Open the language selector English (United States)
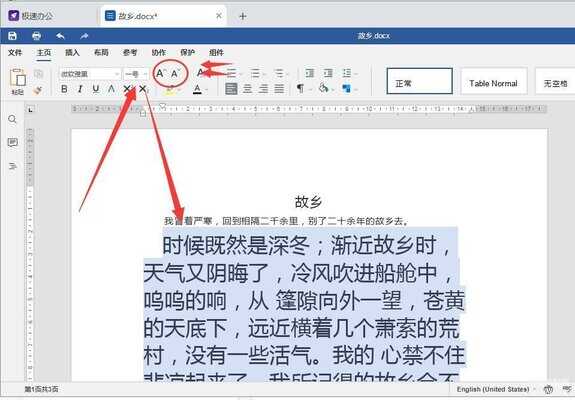Image resolution: width=575 pixels, height=400 pixels. (492, 389)
